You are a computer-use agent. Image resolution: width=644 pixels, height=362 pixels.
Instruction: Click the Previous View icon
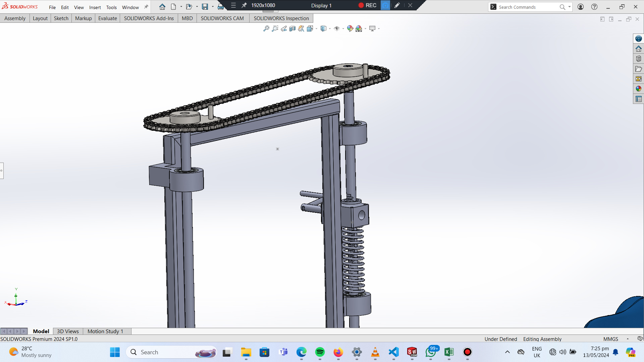[x=284, y=28]
